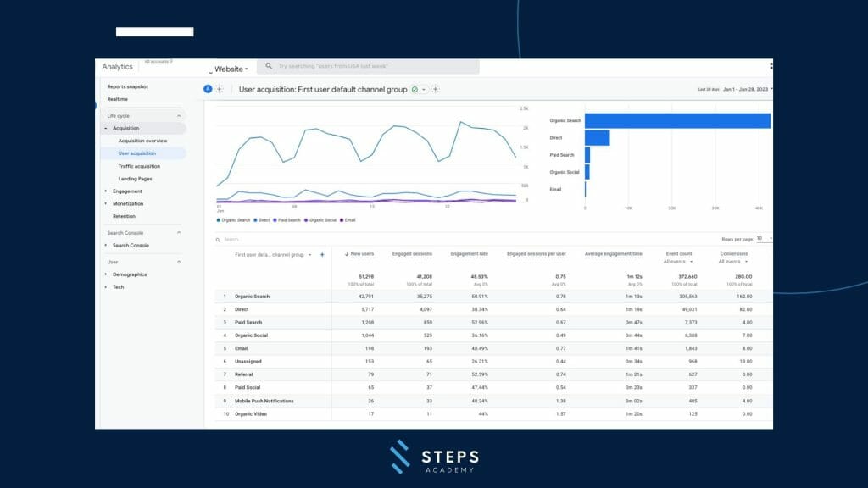
Task: Click the sort arrow on New users column
Action: [348, 254]
